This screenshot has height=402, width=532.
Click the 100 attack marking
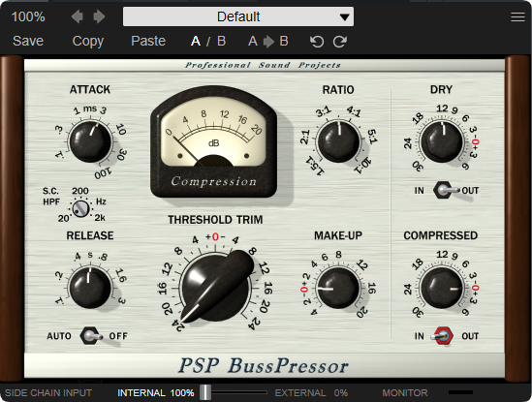103,173
